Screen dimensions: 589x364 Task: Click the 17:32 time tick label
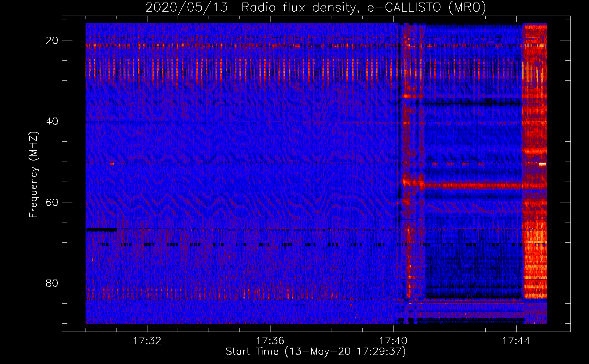[147, 341]
